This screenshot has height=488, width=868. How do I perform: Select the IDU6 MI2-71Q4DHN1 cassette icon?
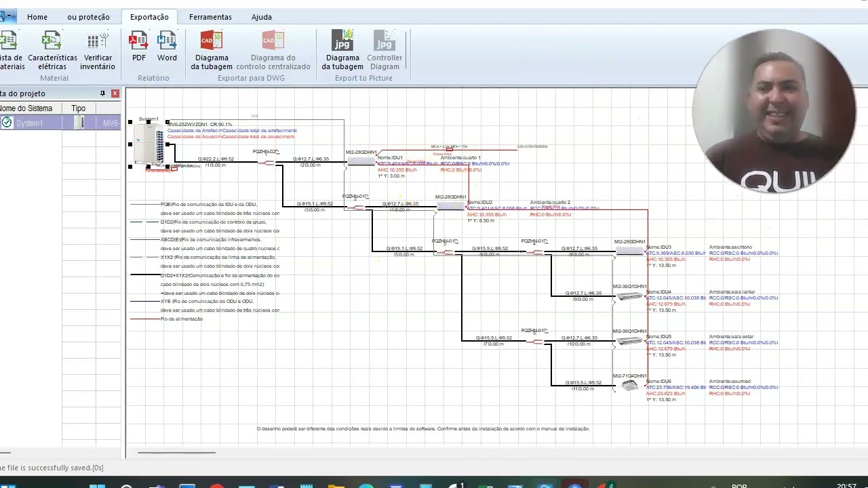(629, 386)
